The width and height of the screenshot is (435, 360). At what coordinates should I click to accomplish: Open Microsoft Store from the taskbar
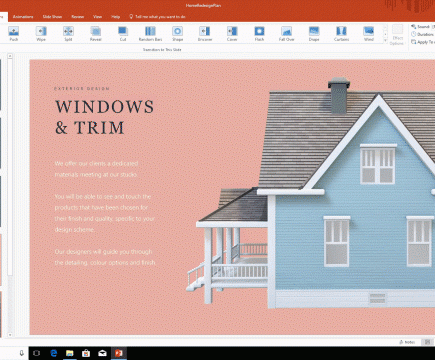(86, 353)
